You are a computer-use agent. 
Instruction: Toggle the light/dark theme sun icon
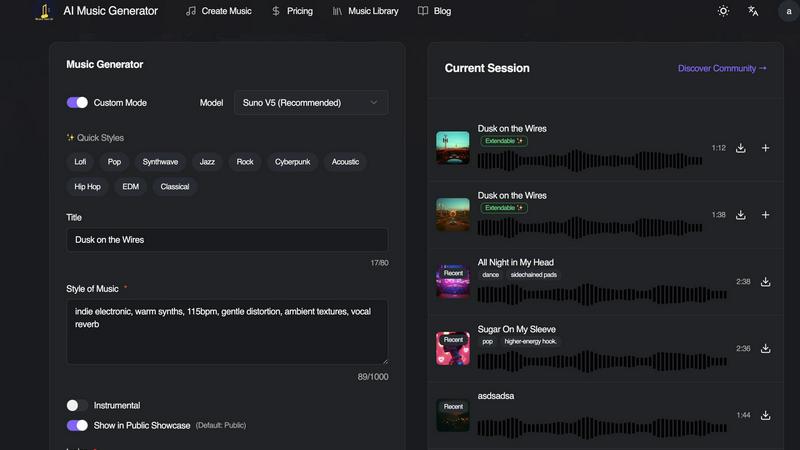(723, 11)
